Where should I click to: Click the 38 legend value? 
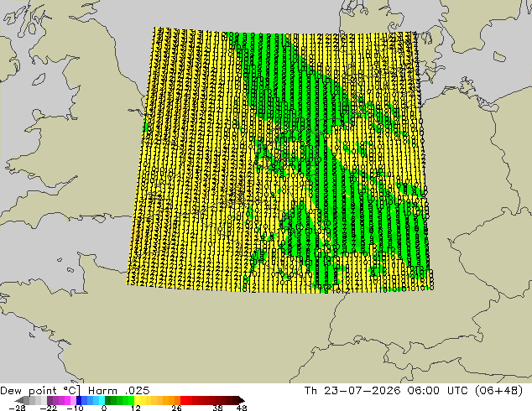tap(217, 408)
